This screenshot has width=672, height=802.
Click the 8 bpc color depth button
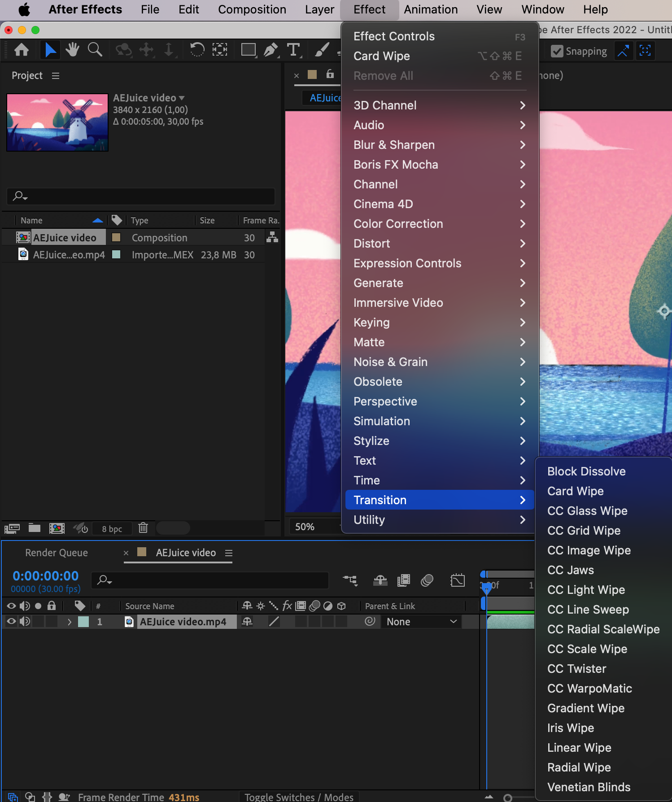click(112, 529)
